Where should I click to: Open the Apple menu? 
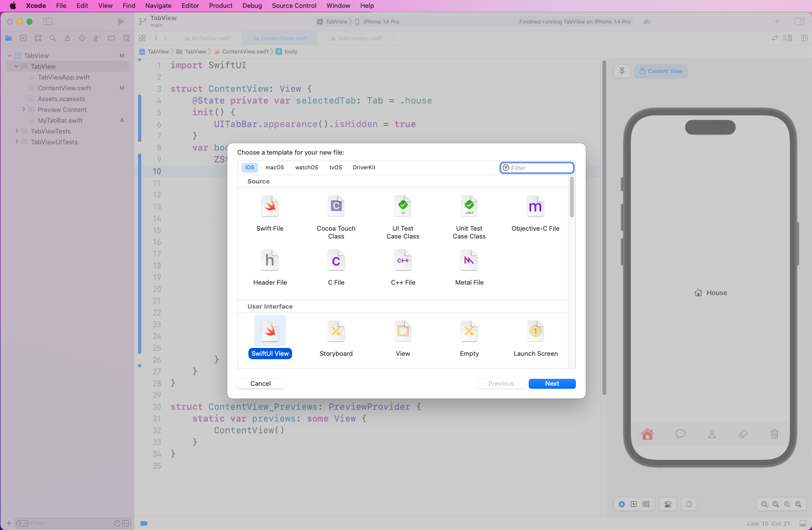click(x=13, y=6)
